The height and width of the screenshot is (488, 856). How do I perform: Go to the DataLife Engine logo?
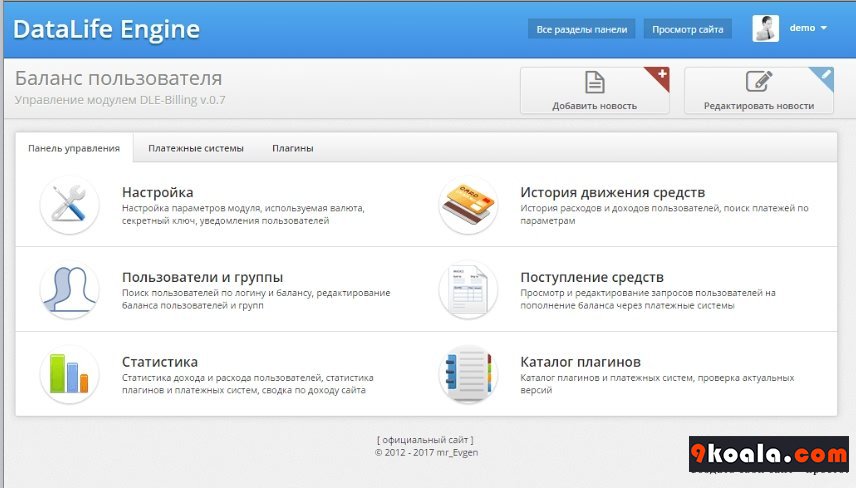tap(106, 29)
